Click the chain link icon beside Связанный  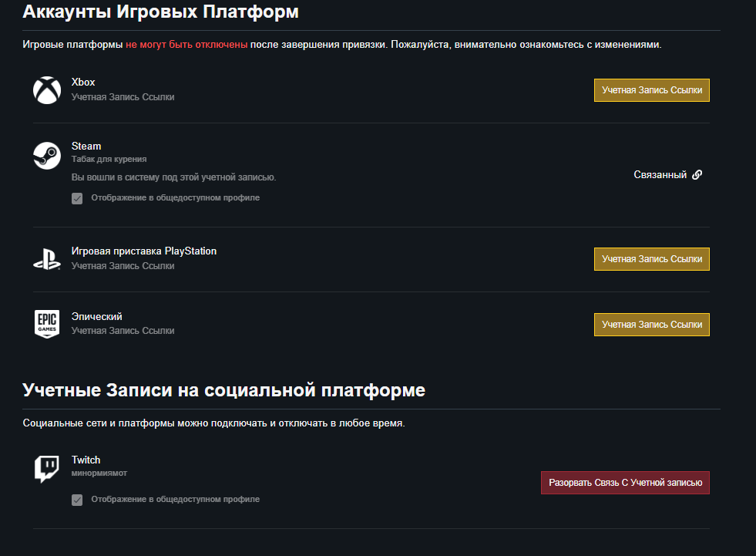coord(697,175)
